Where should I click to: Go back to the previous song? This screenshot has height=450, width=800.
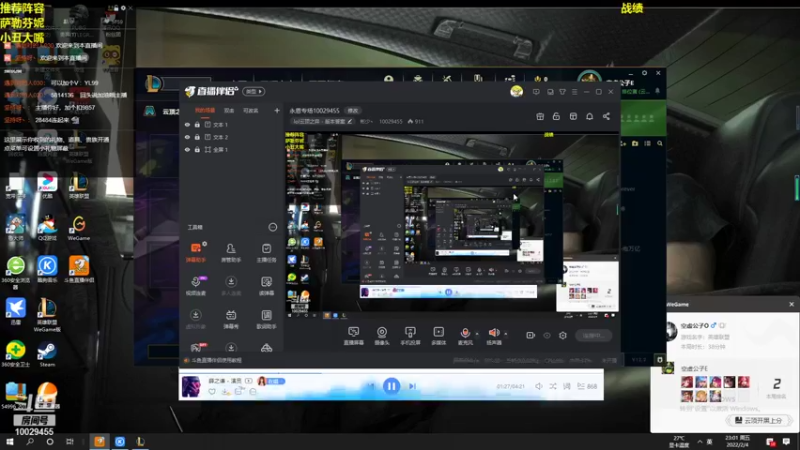click(x=371, y=386)
